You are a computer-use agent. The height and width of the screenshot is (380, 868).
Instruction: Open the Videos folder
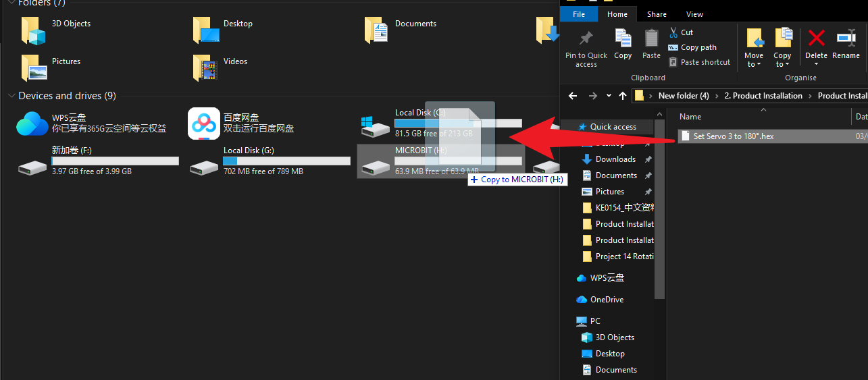[x=220, y=67]
